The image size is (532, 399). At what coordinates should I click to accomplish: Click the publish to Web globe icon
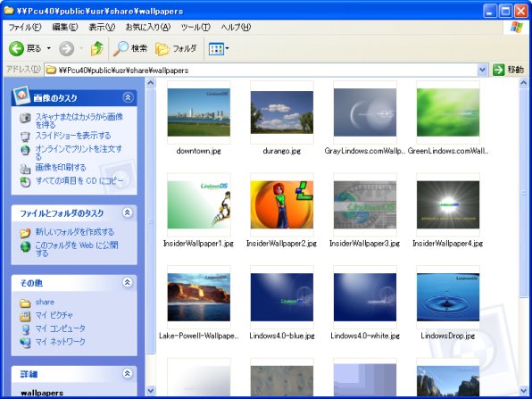pyautogui.click(x=25, y=246)
